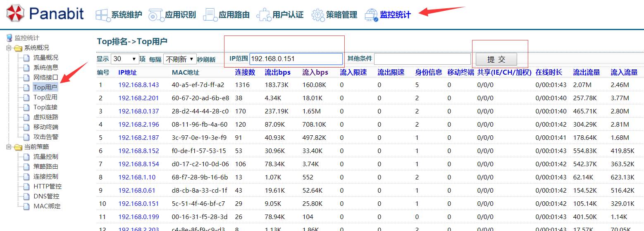644x231 pixels.
Task: Click page icon beside 流量概况
Action: 27,58
